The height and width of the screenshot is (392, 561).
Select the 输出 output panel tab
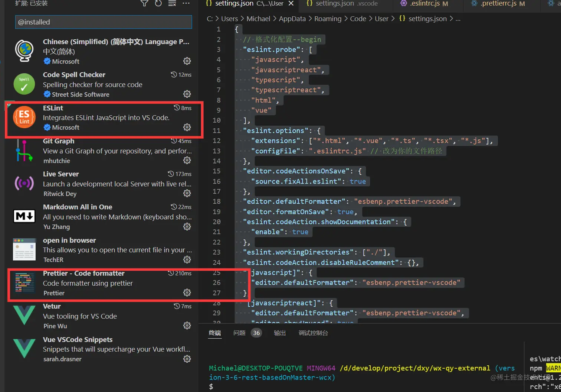(280, 333)
